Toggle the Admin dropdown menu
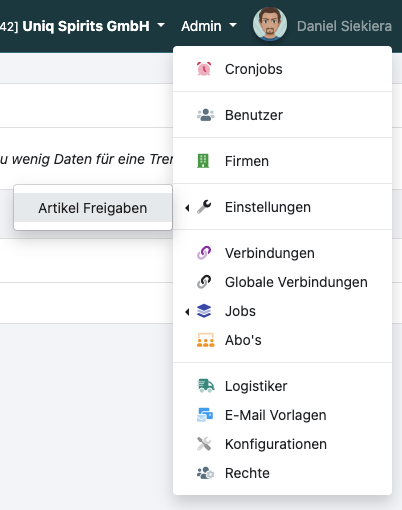Screen dimensions: 402x510 coord(209,26)
